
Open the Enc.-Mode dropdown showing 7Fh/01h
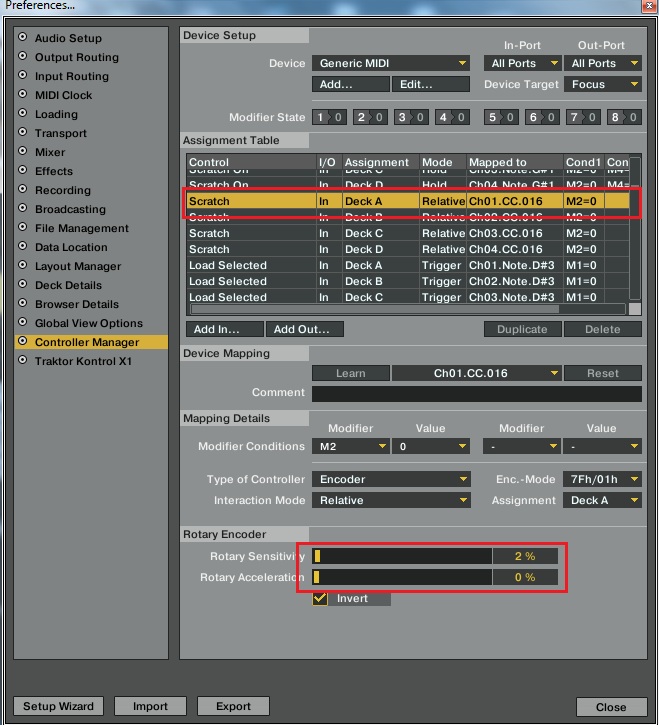(x=602, y=479)
